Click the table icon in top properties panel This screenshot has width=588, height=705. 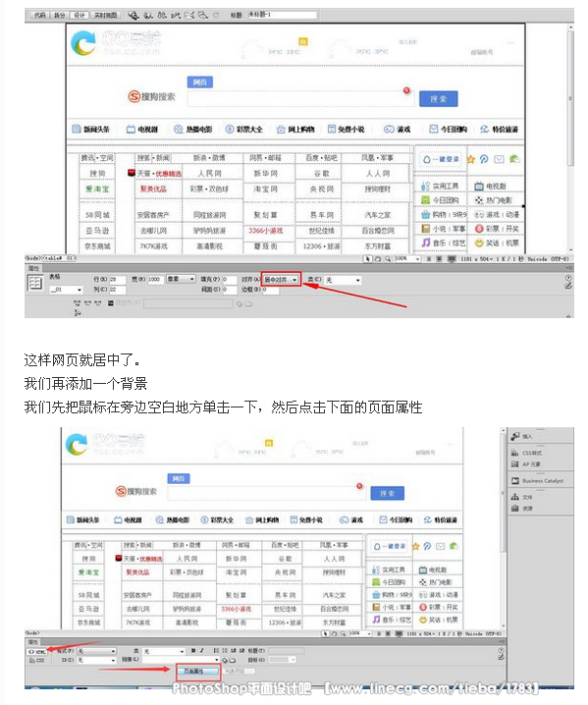pos(35,283)
